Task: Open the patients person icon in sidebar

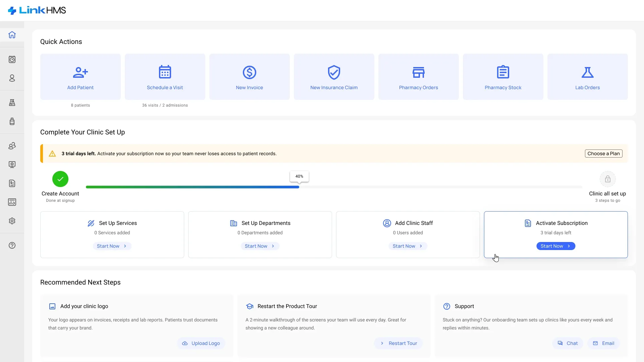Action: pyautogui.click(x=12, y=78)
